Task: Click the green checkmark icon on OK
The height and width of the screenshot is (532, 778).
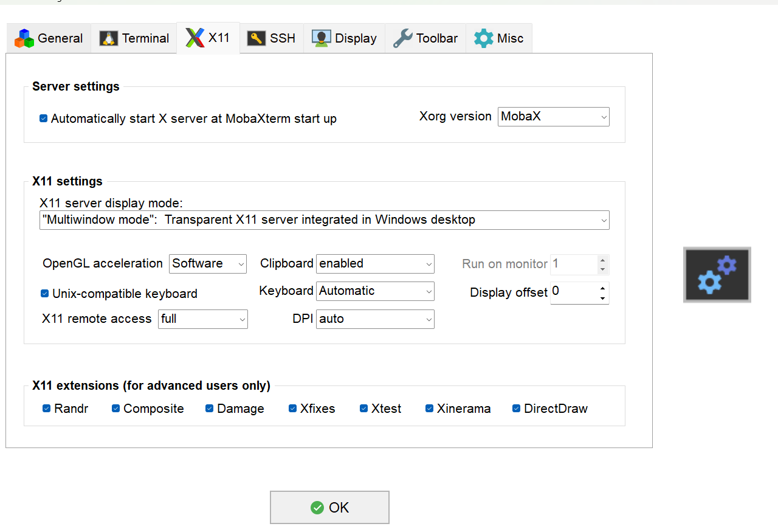Action: [x=317, y=508]
